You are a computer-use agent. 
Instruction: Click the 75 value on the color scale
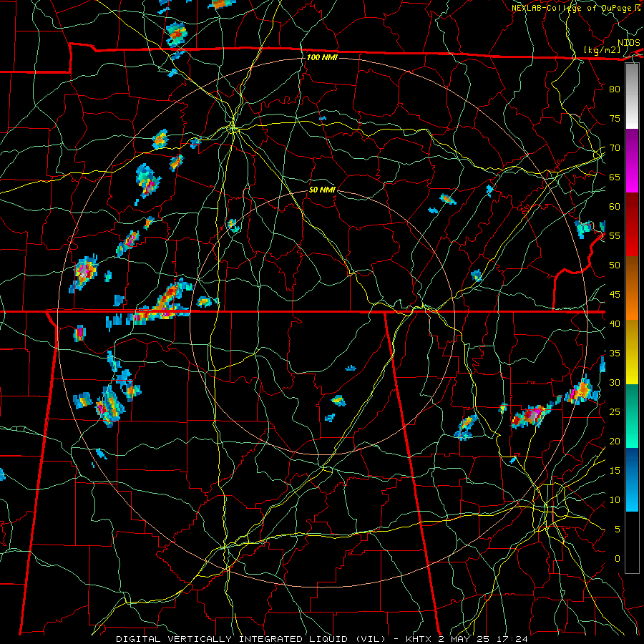615,118
